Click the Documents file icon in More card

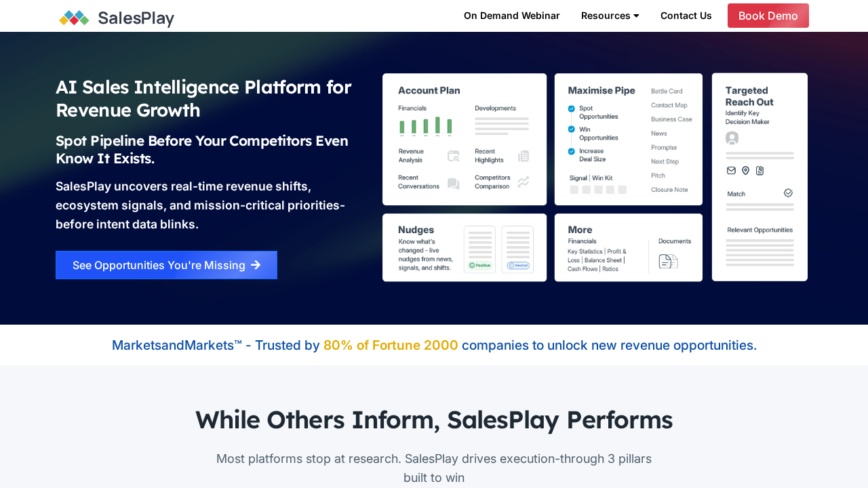(x=668, y=261)
